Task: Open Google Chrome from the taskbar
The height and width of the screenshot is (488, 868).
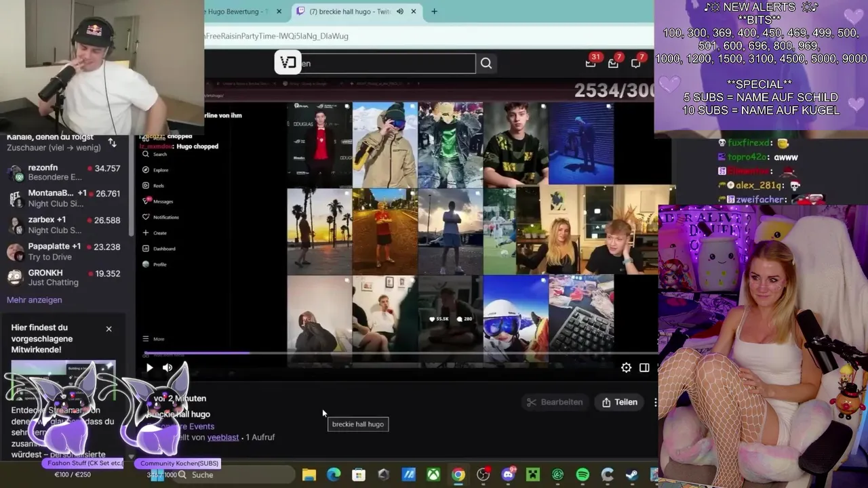Action: [x=458, y=475]
